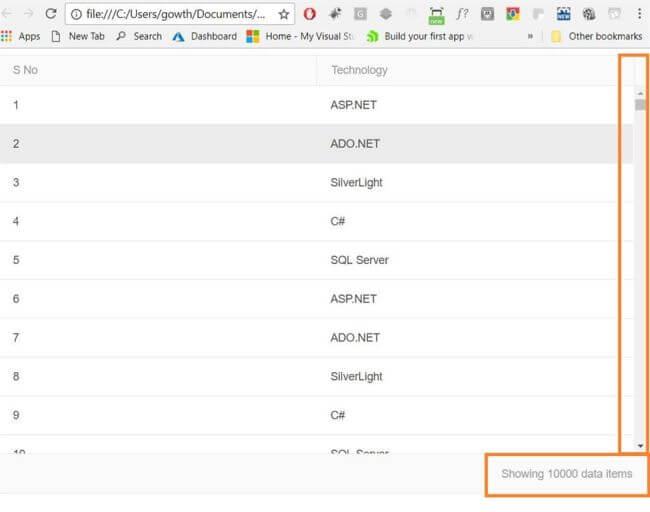Open the Chrome three-dot menu
Image resolution: width=650 pixels, height=512 pixels.
click(639, 14)
